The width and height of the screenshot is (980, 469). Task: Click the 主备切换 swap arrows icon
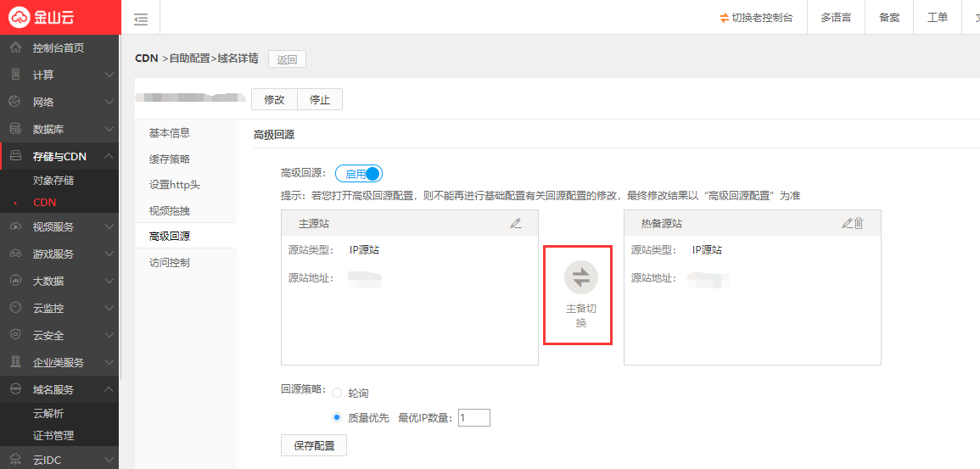click(x=581, y=277)
